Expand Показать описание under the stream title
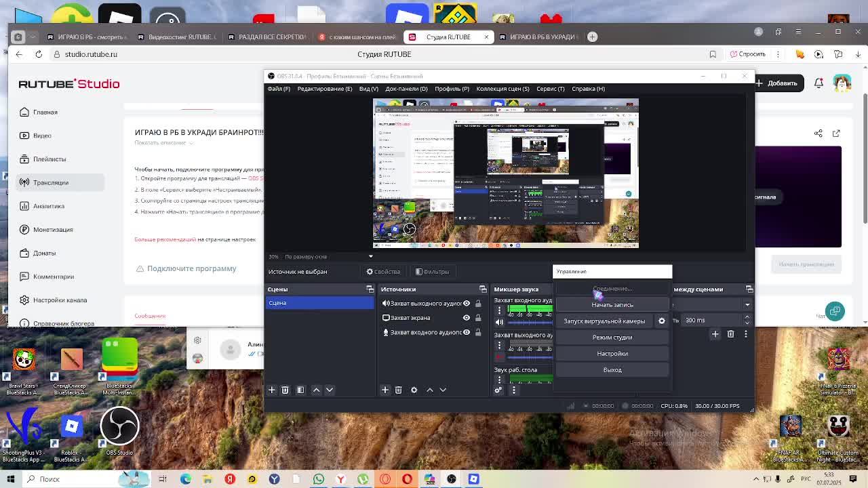 point(163,142)
